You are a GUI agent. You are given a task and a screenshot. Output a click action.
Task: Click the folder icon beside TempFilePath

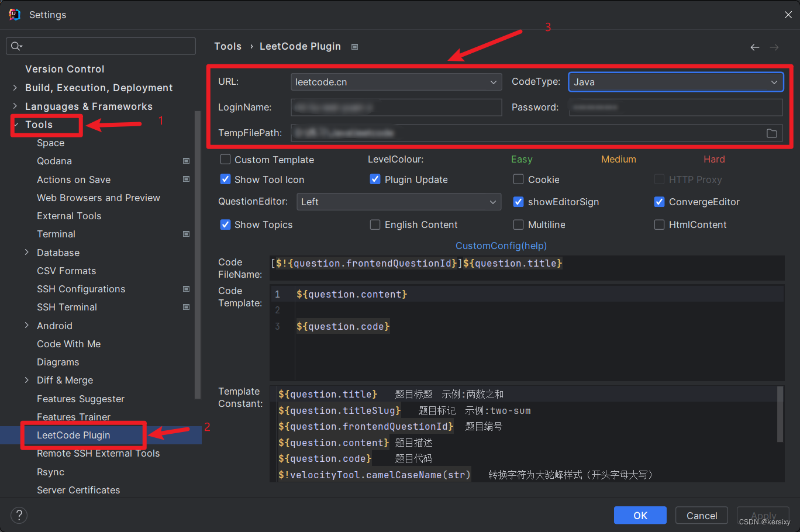click(772, 133)
